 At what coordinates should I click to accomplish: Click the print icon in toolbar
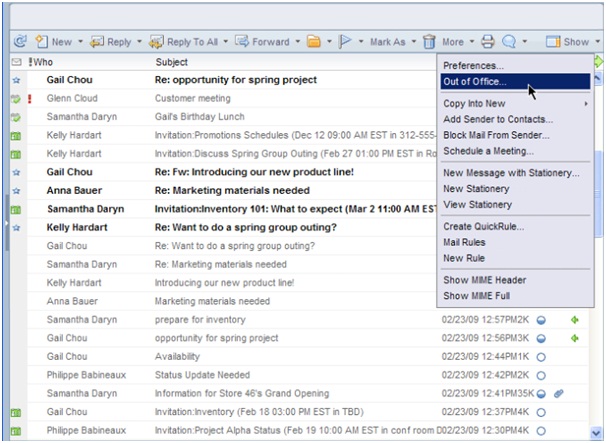[488, 41]
